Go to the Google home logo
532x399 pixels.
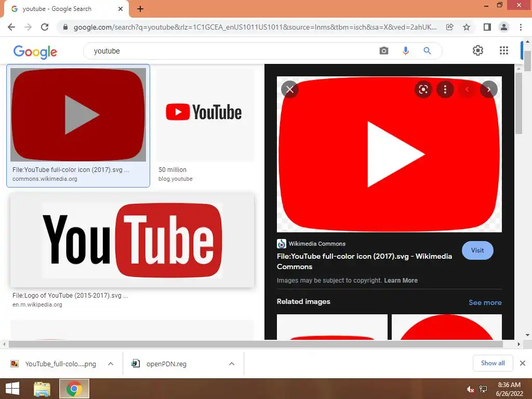(35, 51)
